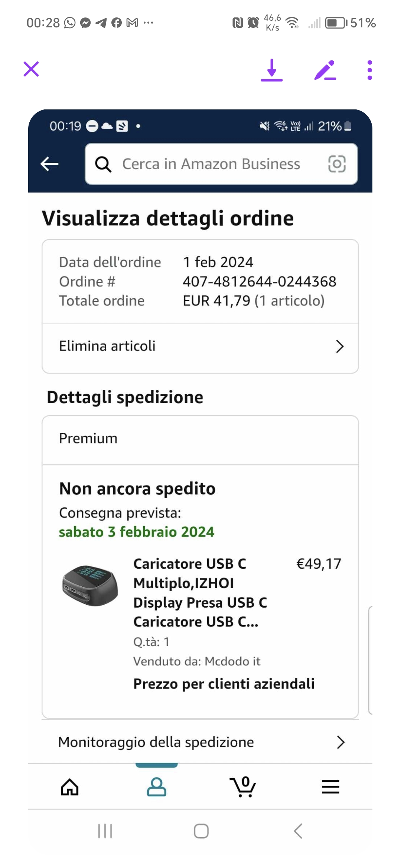This screenshot has width=401, height=868.
Task: Tap the purple edit pencil icon
Action: point(325,70)
